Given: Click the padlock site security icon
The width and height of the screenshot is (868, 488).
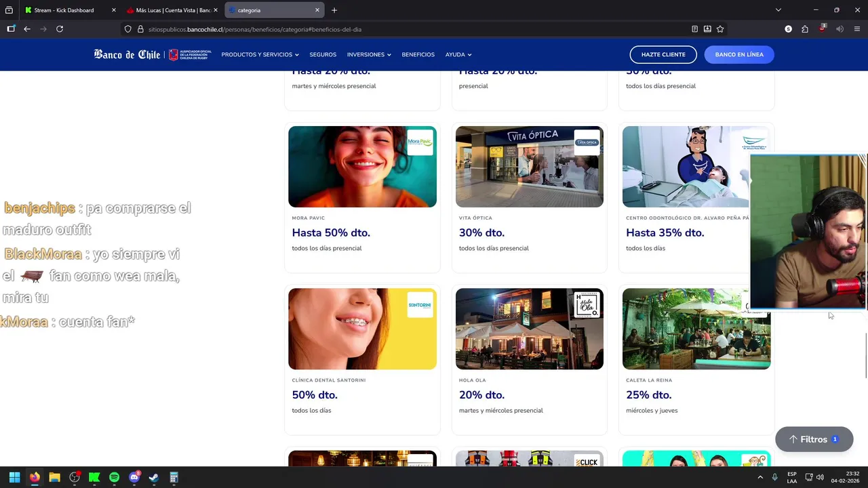Looking at the screenshot, I should click(140, 29).
